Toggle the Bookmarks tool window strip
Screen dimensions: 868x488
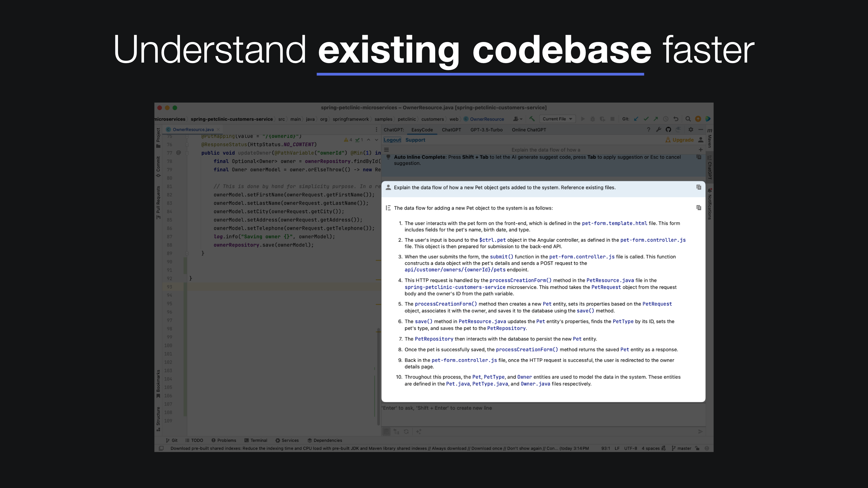tap(158, 384)
